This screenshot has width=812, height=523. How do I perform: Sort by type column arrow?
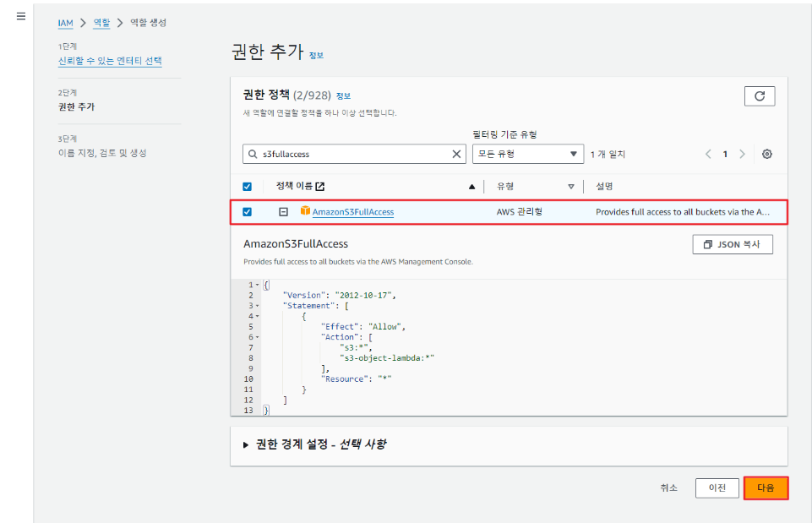571,187
